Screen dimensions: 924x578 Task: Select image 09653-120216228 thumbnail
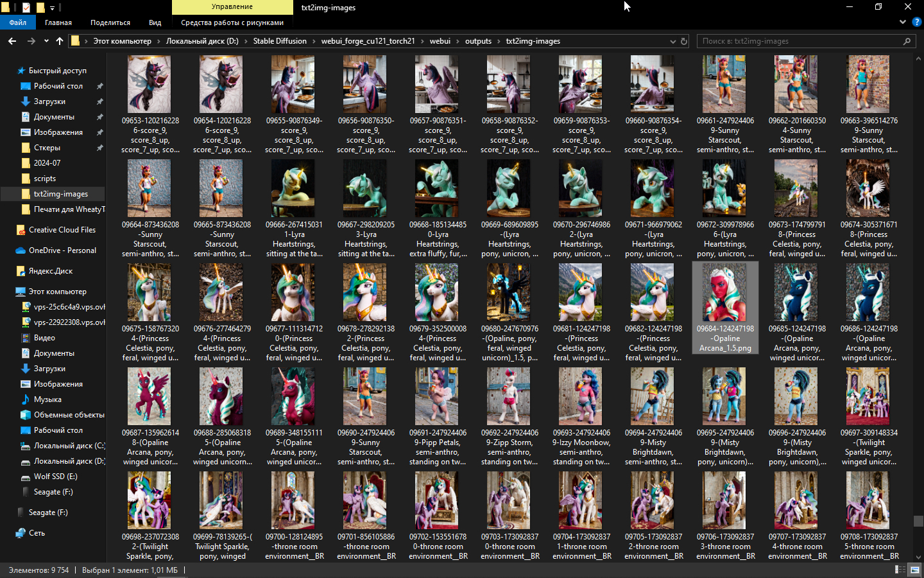(x=150, y=84)
